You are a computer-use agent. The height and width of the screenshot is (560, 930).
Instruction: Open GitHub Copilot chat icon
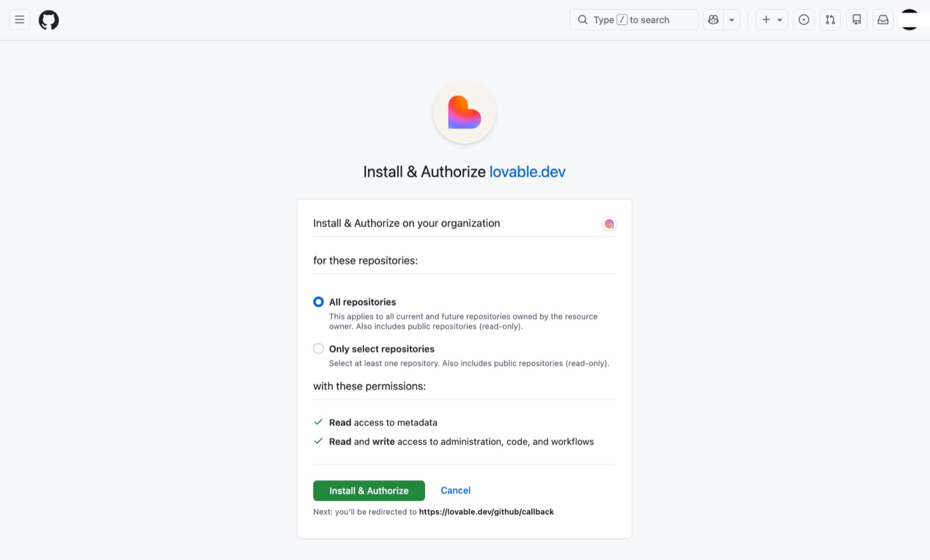[713, 20]
